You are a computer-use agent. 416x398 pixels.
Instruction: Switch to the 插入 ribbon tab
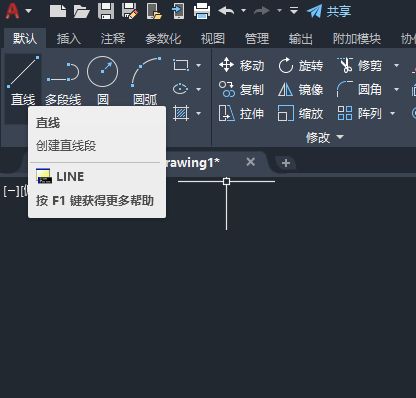pyautogui.click(x=69, y=39)
